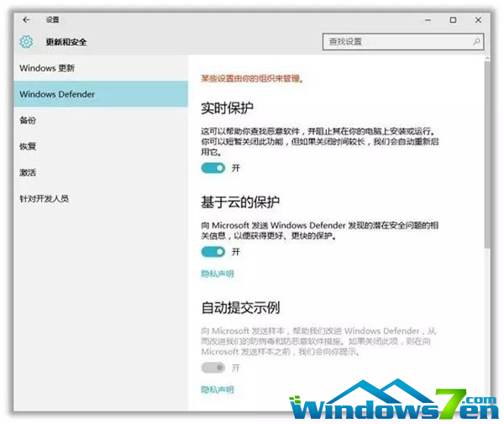Click the magnifier icon in the search box

tap(476, 41)
